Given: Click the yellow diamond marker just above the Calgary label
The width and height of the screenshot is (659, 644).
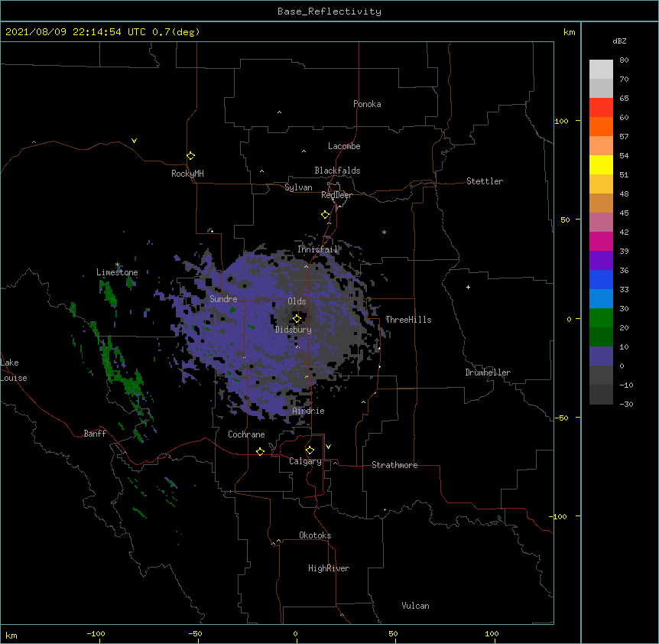Looking at the screenshot, I should [x=310, y=450].
